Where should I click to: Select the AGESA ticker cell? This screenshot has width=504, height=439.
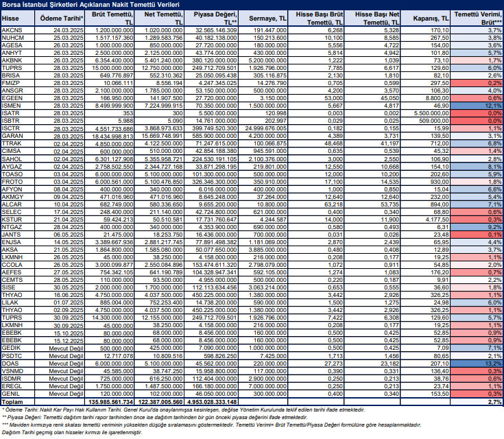(18, 45)
